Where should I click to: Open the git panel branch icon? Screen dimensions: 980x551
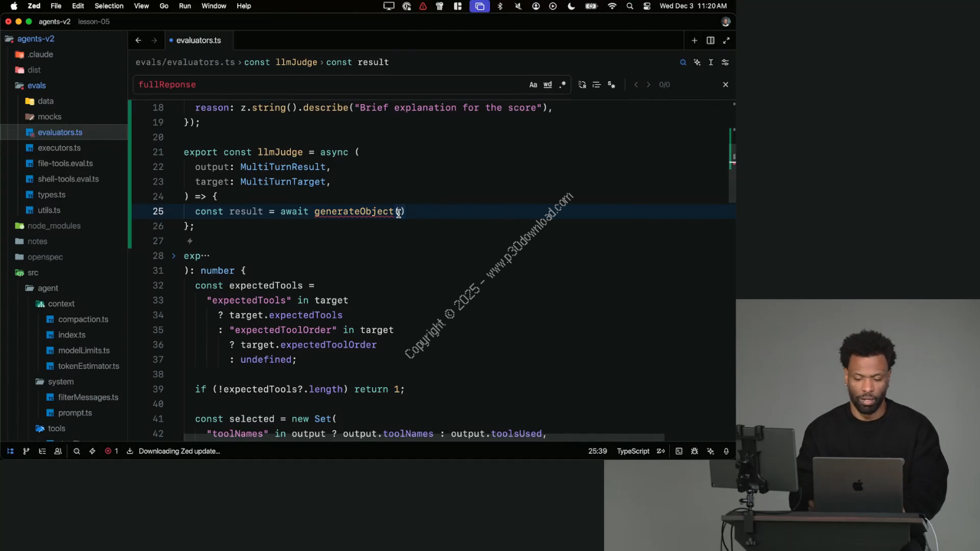(x=26, y=452)
